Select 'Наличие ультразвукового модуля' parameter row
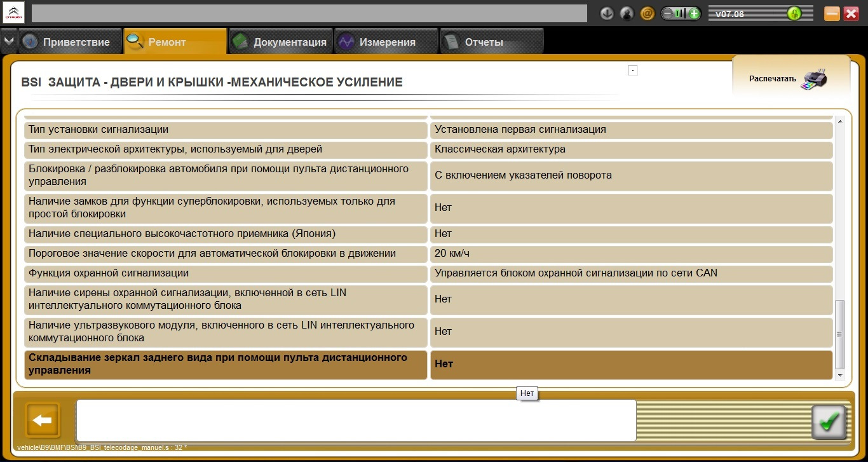868x462 pixels. (x=226, y=332)
